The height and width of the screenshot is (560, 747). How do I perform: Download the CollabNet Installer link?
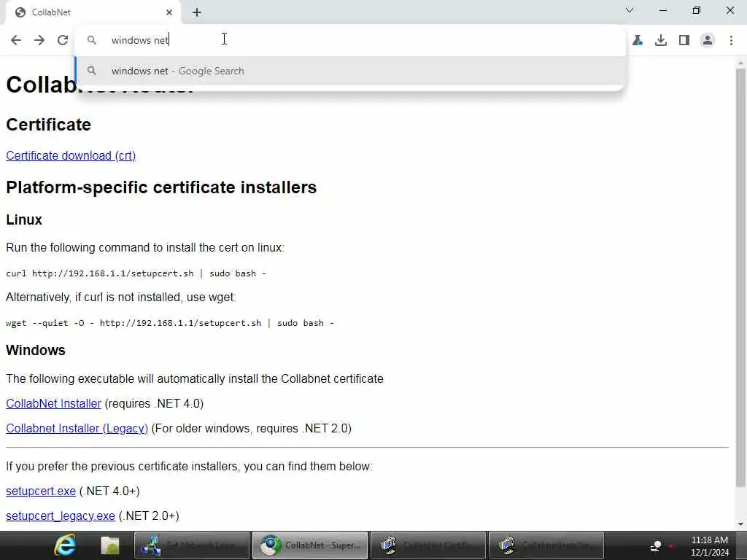(x=53, y=403)
